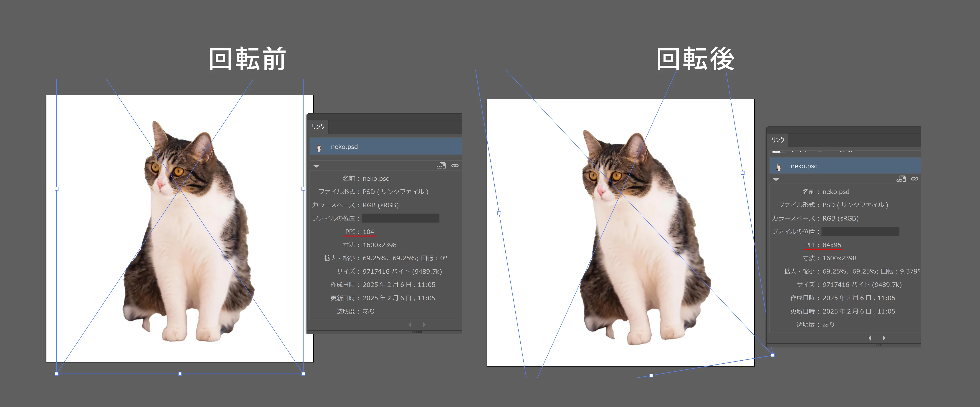
Task: Click ファイルの位置 field in left panel
Action: pos(400,218)
